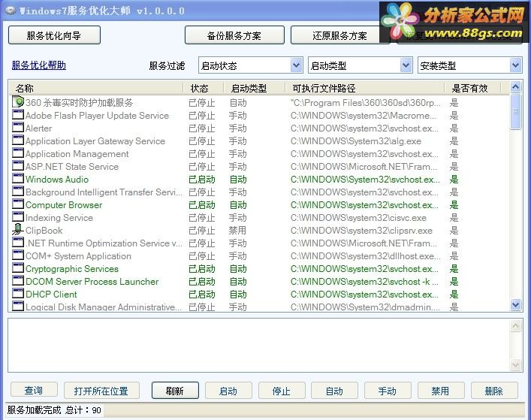Click the Application Layer Gateway Service icon

[x=18, y=141]
